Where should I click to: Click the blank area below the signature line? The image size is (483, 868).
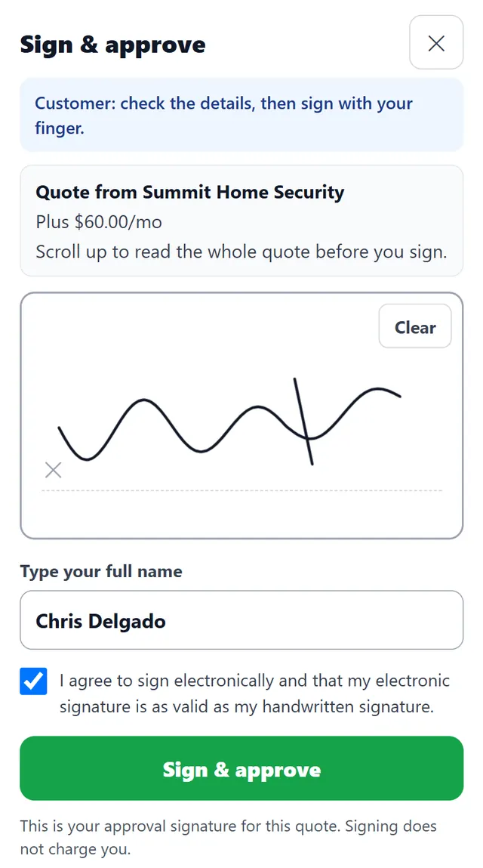click(x=241, y=514)
